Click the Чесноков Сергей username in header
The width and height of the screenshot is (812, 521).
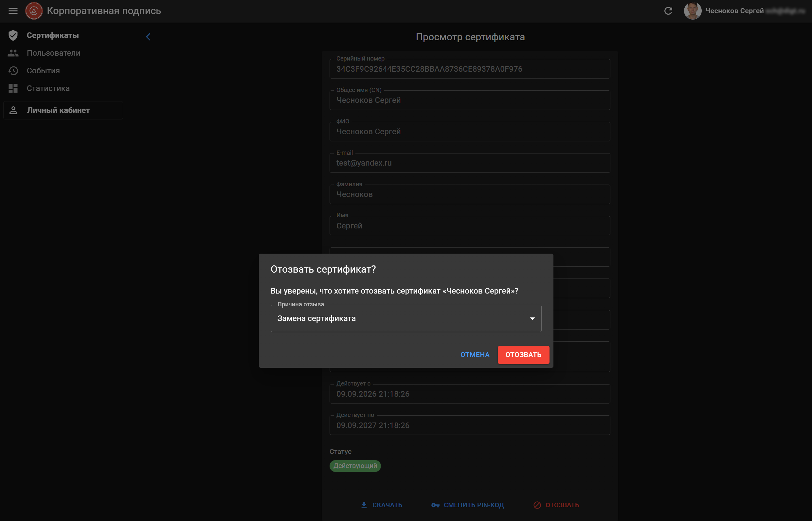pyautogui.click(x=734, y=11)
